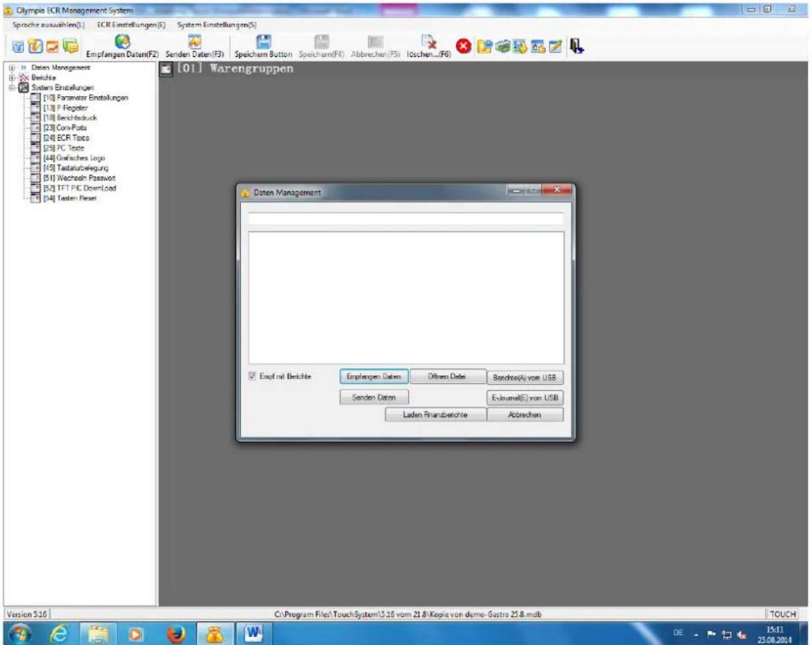Click the TOUCH status bar label
Image resolution: width=812 pixels, height=645 pixels.
[783, 614]
